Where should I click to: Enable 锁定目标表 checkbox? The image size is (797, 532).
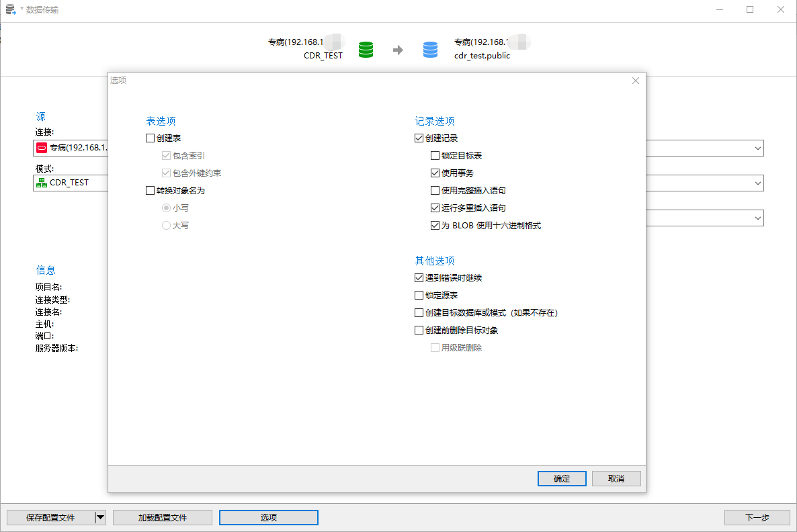point(435,155)
